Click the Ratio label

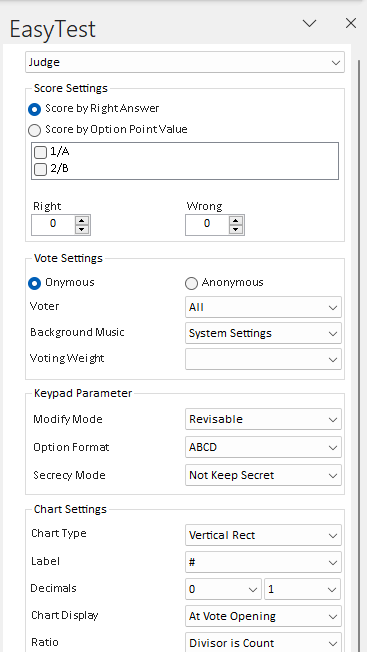click(x=45, y=642)
